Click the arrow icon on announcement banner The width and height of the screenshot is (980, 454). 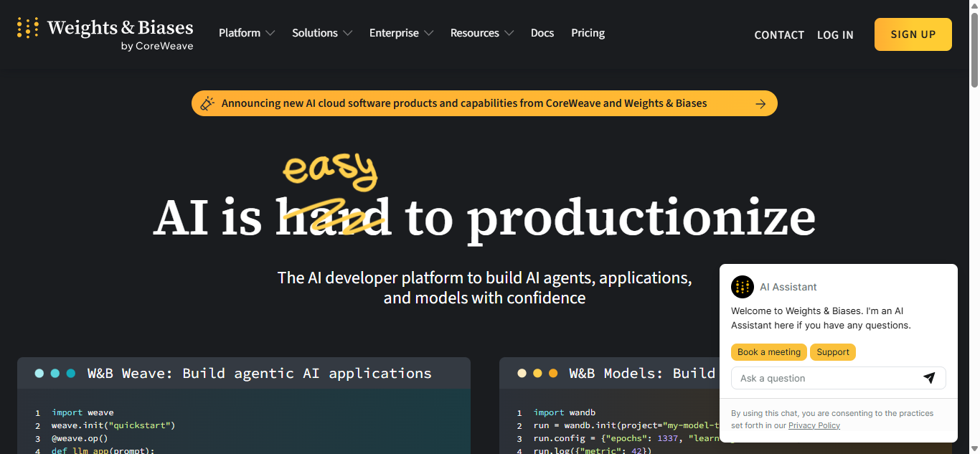[760, 104]
